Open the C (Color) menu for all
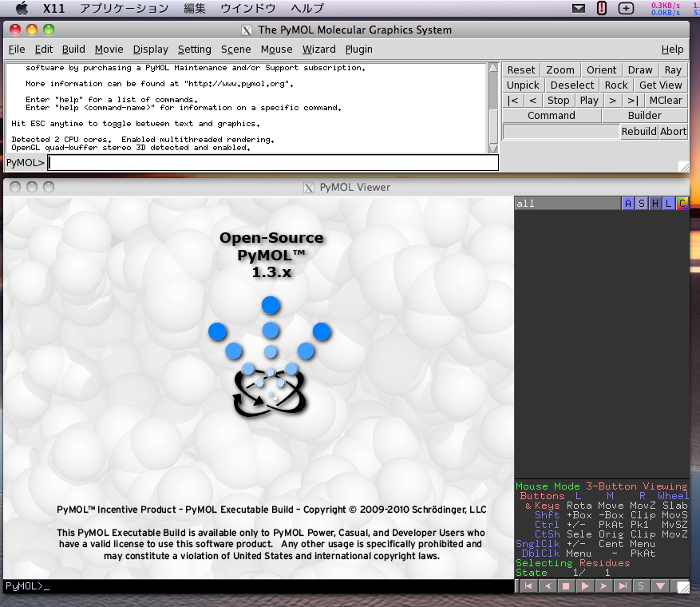Image resolution: width=700 pixels, height=607 pixels. point(682,204)
